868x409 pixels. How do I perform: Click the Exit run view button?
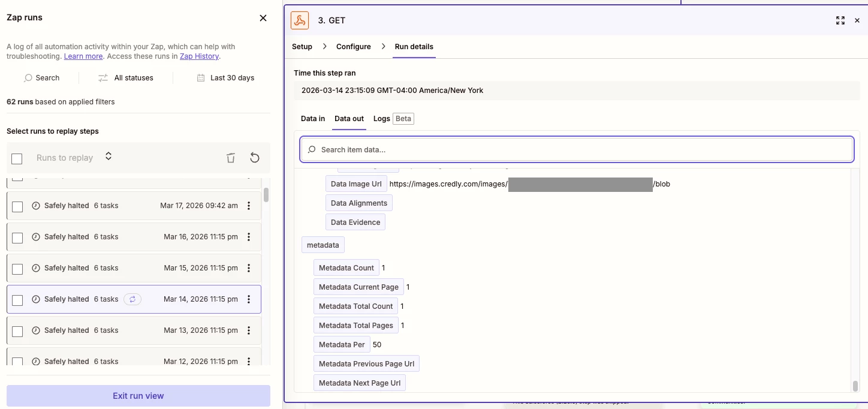(138, 396)
